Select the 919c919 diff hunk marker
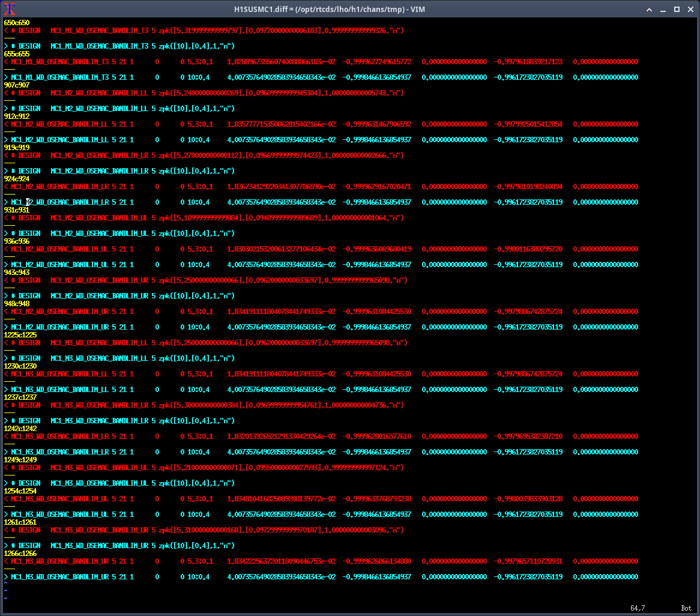 [17, 147]
